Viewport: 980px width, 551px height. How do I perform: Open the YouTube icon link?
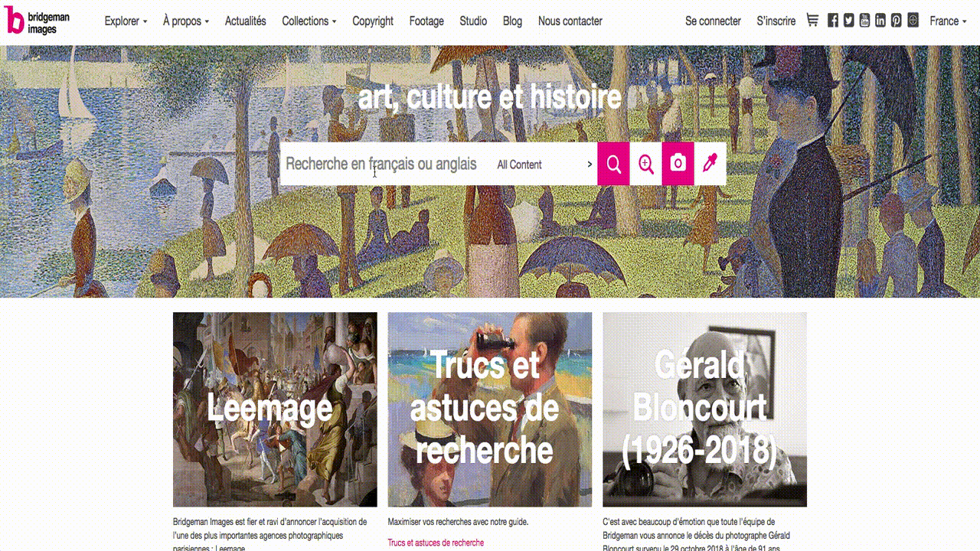(864, 21)
